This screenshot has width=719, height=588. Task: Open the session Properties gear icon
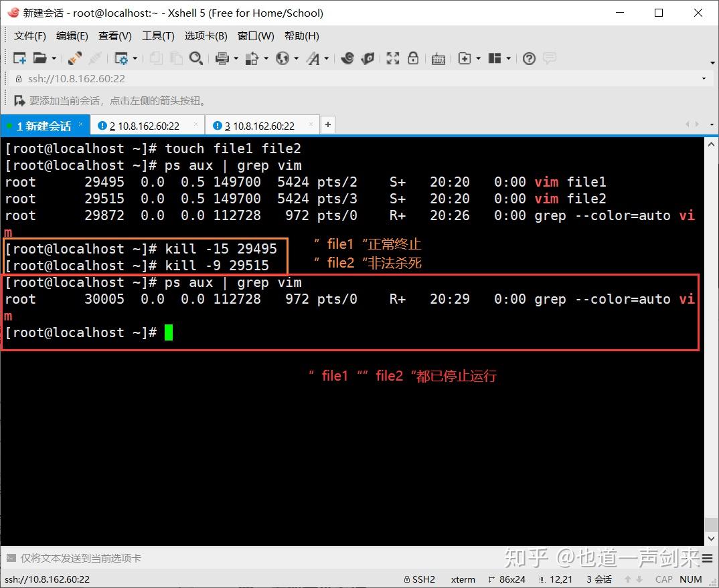121,58
